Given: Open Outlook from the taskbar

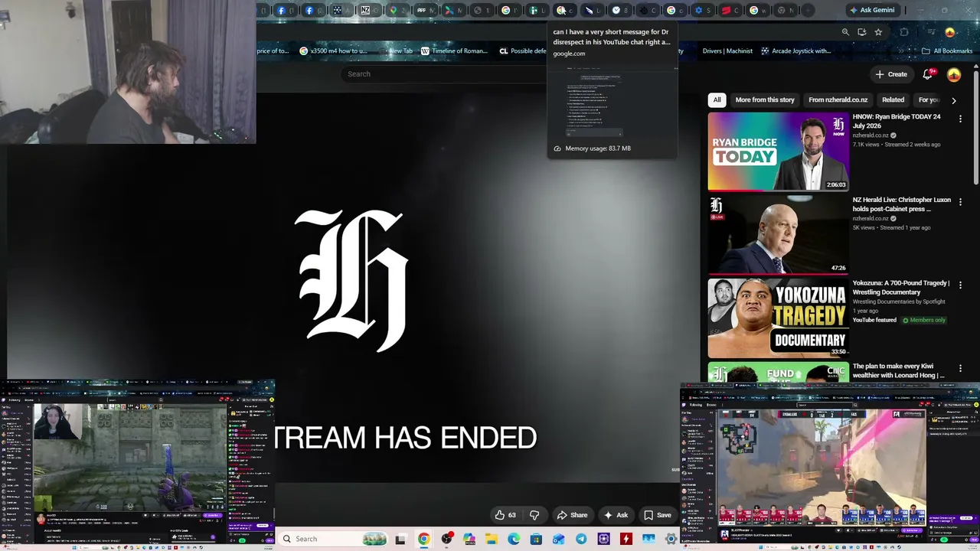Looking at the screenshot, I should (559, 540).
